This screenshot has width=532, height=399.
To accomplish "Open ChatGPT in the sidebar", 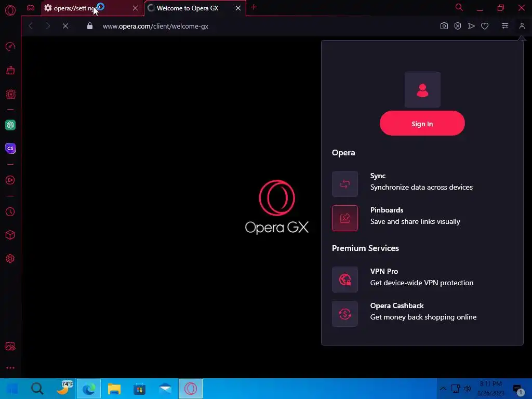I will 10,125.
